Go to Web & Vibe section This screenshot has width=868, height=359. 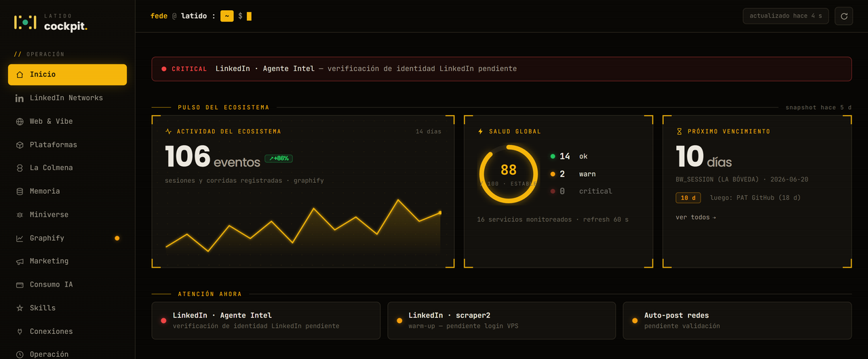pyautogui.click(x=67, y=121)
